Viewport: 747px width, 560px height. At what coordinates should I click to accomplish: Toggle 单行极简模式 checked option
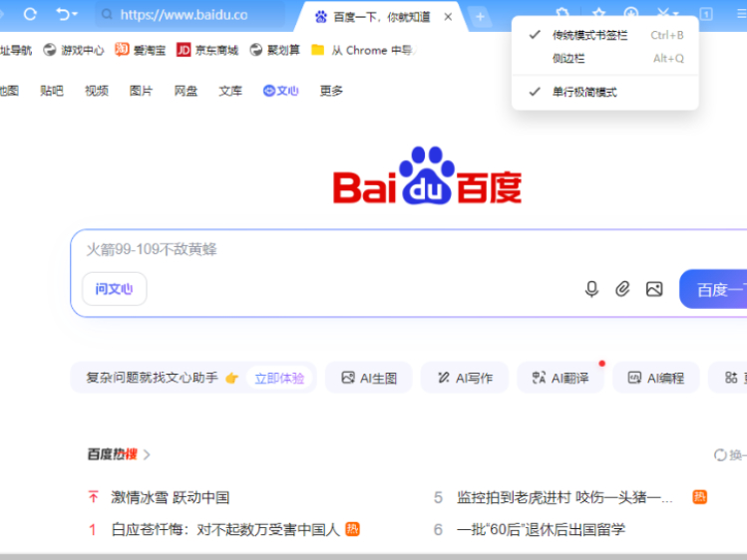coord(584,92)
